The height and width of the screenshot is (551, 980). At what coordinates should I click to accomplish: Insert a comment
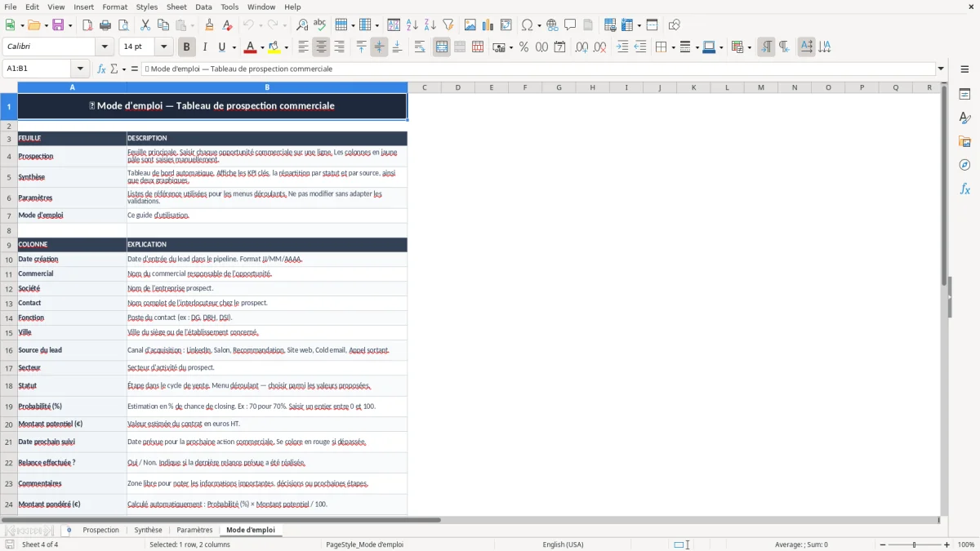[570, 25]
